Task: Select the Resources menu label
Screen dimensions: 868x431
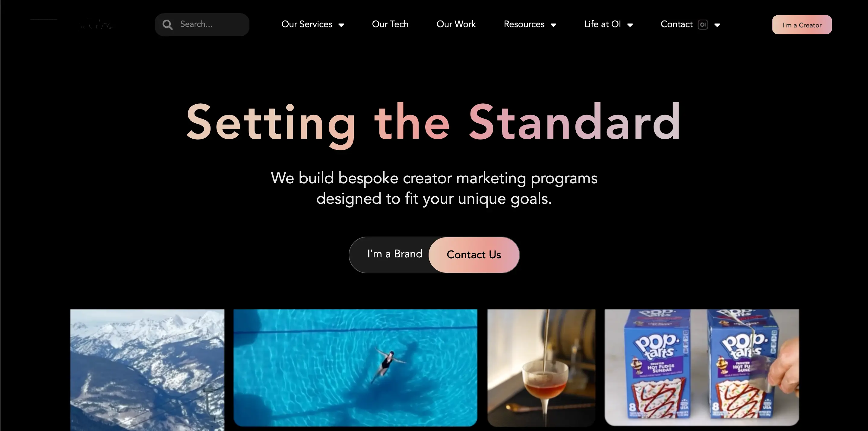Action: pyautogui.click(x=524, y=24)
